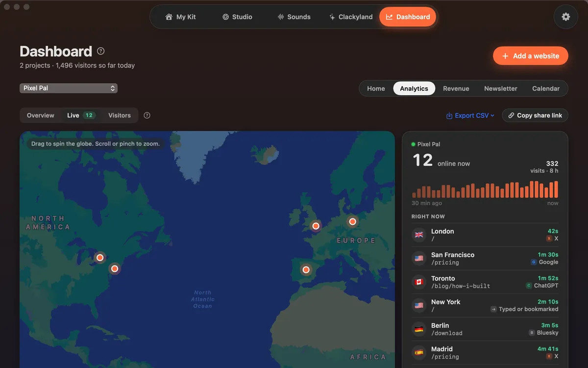The image size is (588, 368).
Task: Switch to the Calendar section
Action: pyautogui.click(x=546, y=89)
